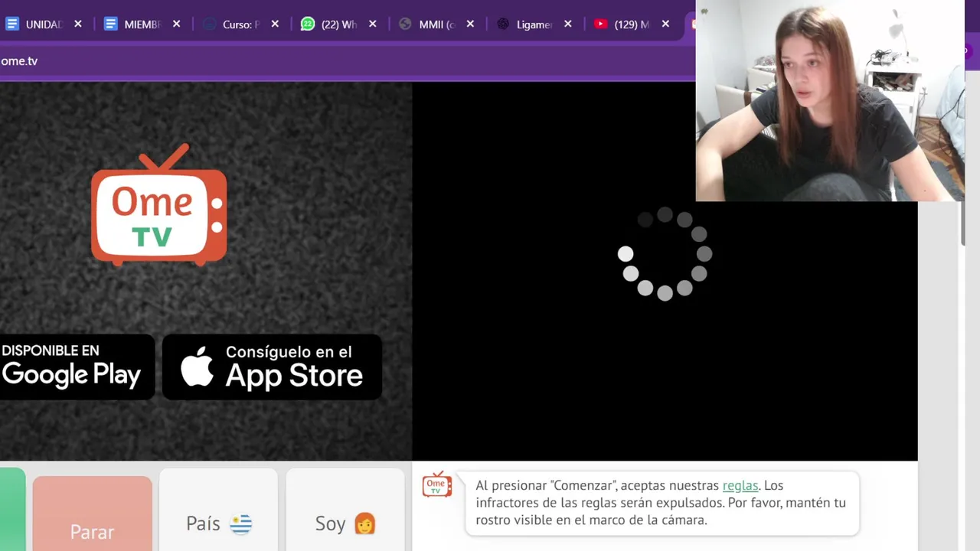Click the green start button edge
980x551 pixels.
(12, 510)
